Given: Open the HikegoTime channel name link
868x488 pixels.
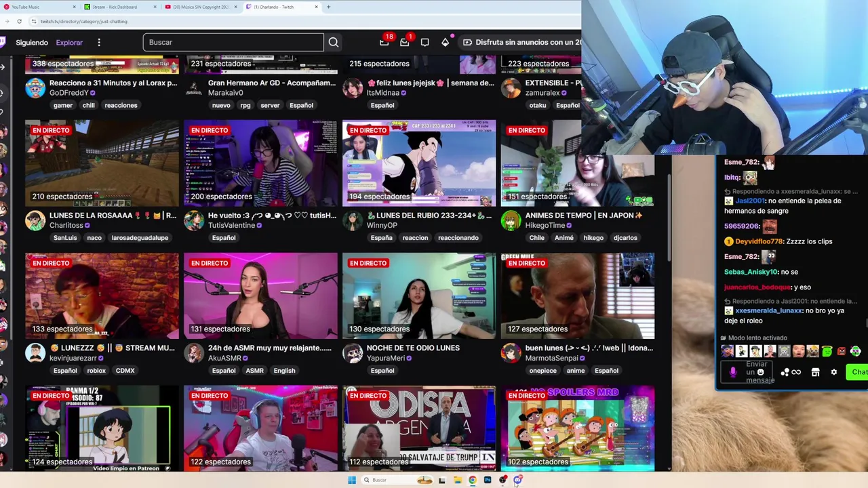Looking at the screenshot, I should click(x=545, y=225).
